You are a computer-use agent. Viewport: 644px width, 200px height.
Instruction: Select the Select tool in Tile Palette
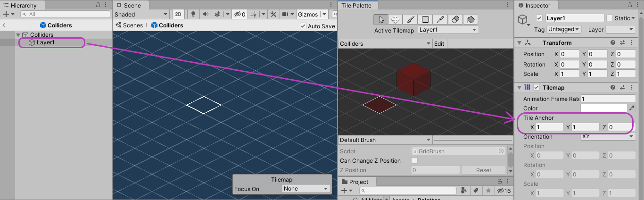(381, 19)
